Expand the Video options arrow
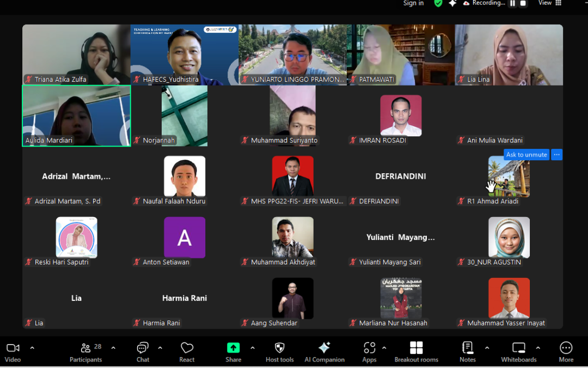Image resolution: width=588 pixels, height=368 pixels. pos(32,348)
